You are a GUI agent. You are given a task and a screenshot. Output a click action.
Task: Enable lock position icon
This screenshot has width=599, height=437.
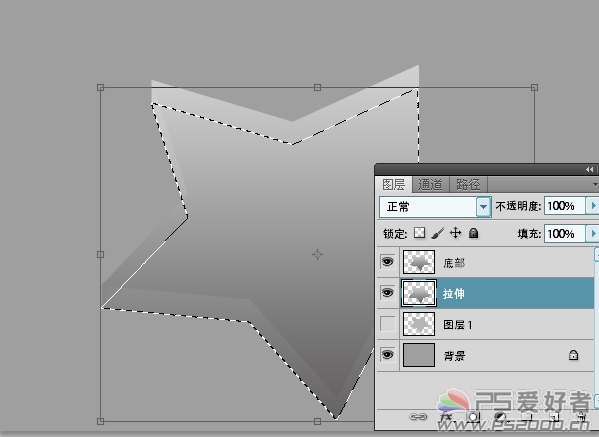(x=455, y=233)
